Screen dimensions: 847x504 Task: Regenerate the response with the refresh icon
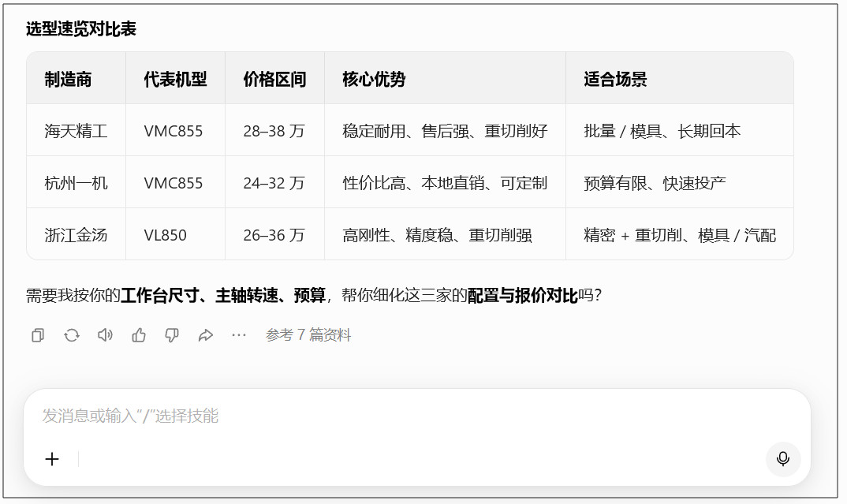point(72,335)
